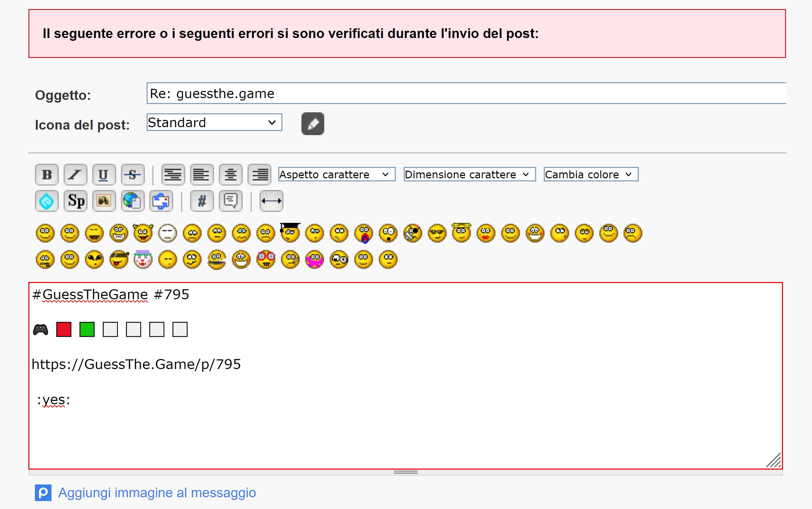This screenshot has height=509, width=812.
Task: Insert the clown smiley
Action: click(143, 259)
